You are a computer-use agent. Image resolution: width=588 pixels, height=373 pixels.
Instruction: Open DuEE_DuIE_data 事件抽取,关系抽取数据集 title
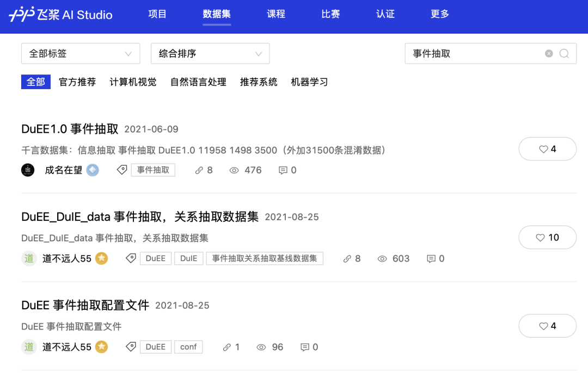[x=140, y=217]
